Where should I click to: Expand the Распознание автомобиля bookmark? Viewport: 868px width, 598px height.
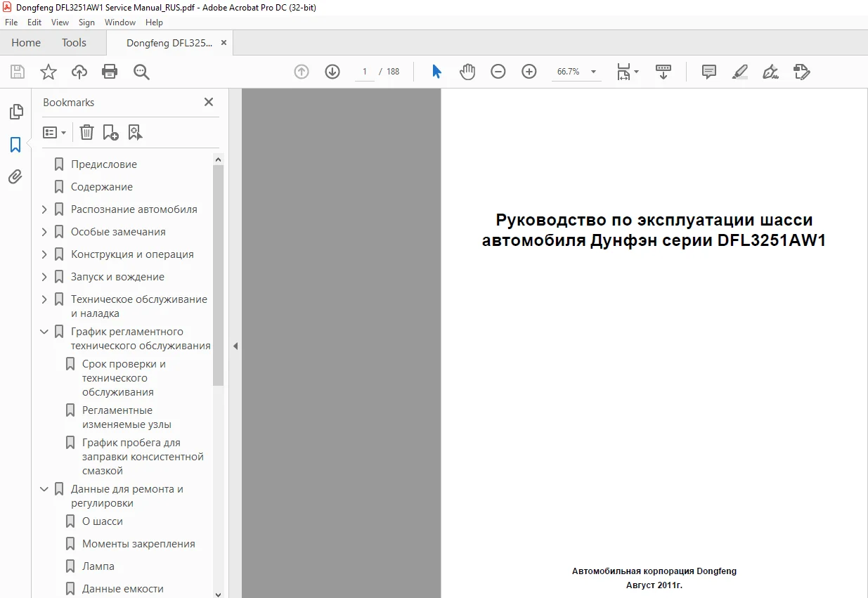coord(45,209)
